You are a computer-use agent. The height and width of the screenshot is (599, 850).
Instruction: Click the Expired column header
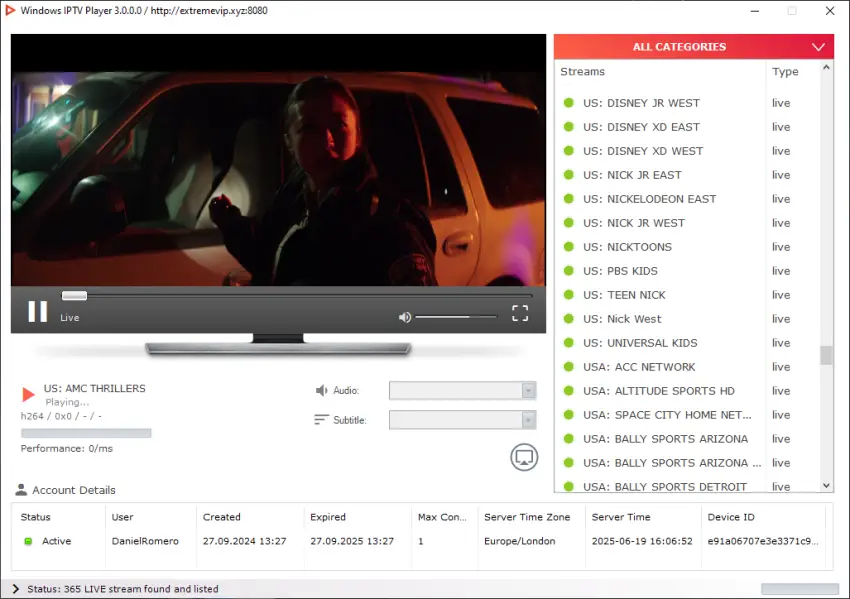click(x=327, y=517)
